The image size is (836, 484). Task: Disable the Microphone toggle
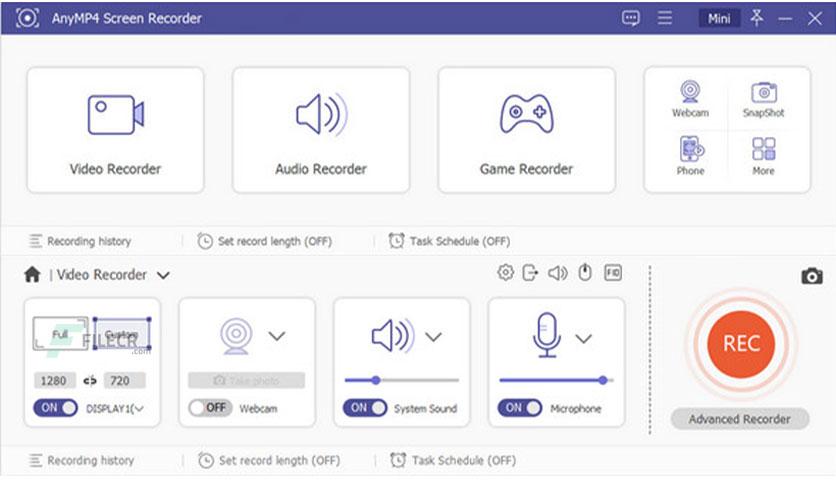tap(520, 408)
